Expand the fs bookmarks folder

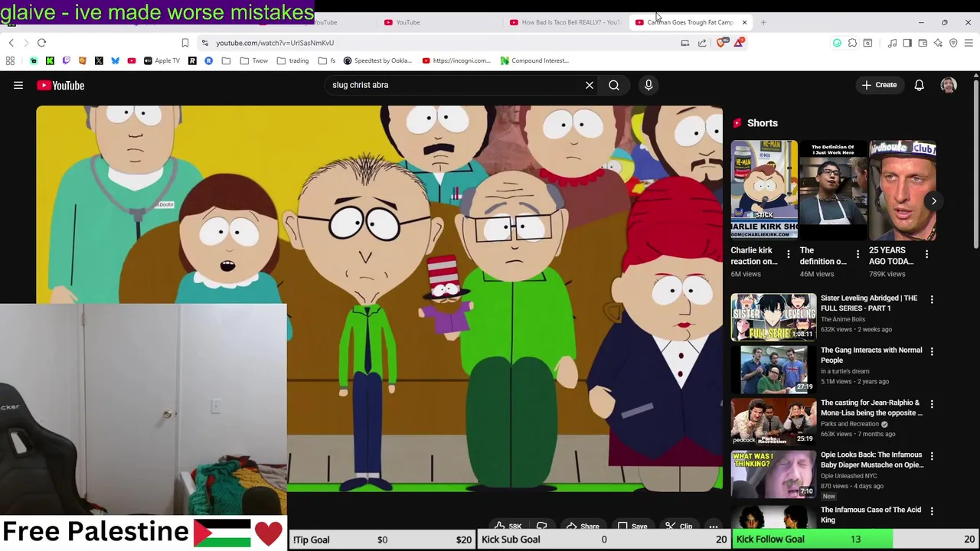coord(327,60)
